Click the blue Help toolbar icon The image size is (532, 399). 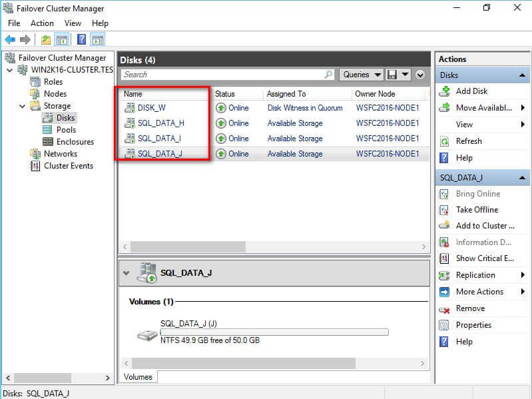[x=81, y=40]
